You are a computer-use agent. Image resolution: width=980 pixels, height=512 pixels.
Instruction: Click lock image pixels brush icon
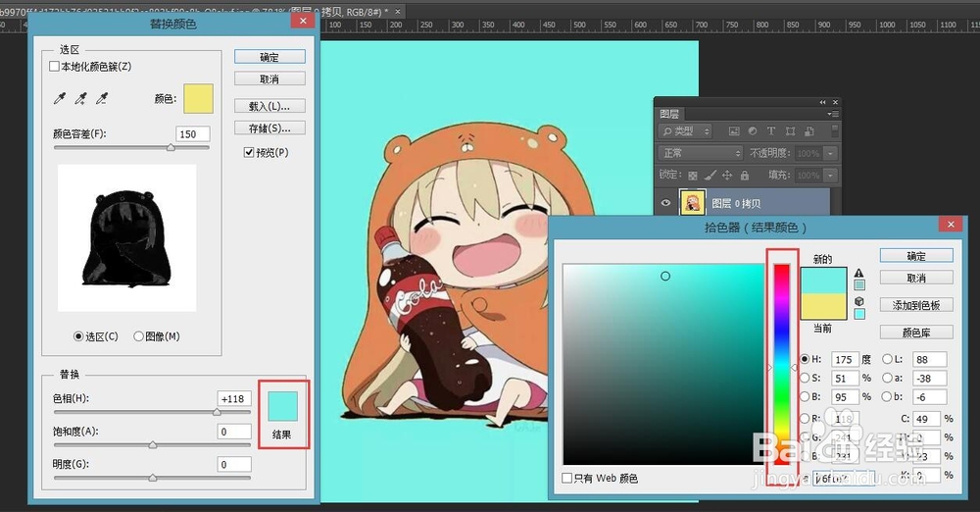710,176
